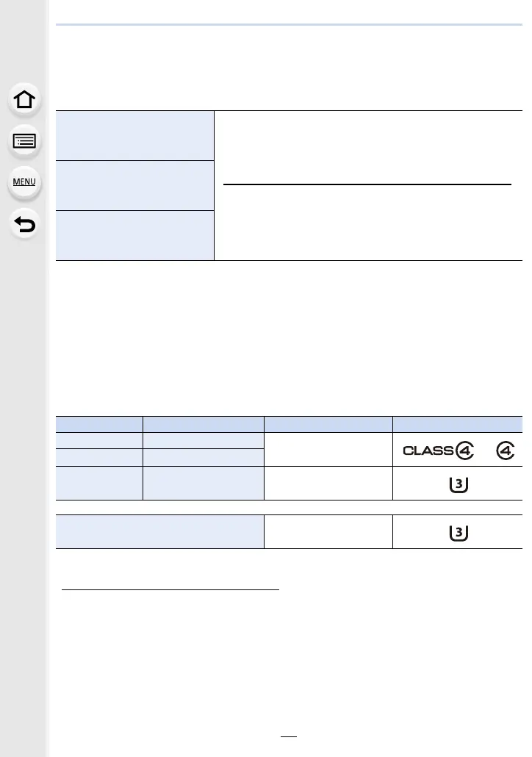Viewport: 532px width, 757px height.
Task: Click the white cell left of upper U3 logo
Action: click(x=328, y=484)
